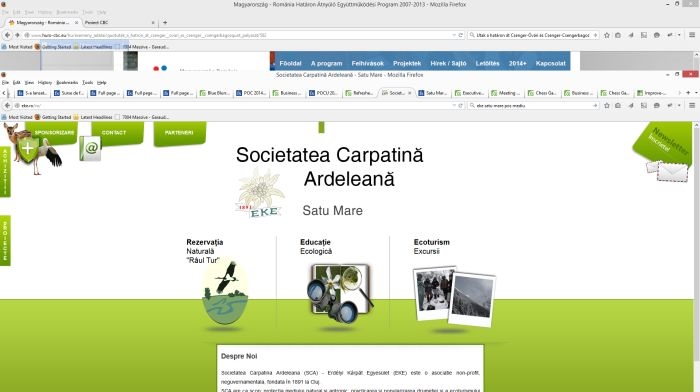
Task: Click Főoldal in background site navigation
Action: (290, 63)
